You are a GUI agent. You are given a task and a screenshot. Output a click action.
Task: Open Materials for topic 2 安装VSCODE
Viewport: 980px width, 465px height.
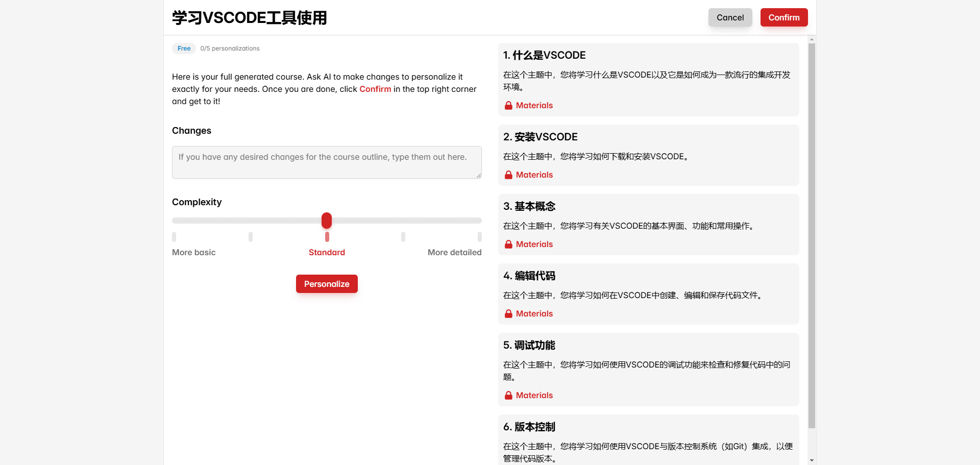[534, 175]
